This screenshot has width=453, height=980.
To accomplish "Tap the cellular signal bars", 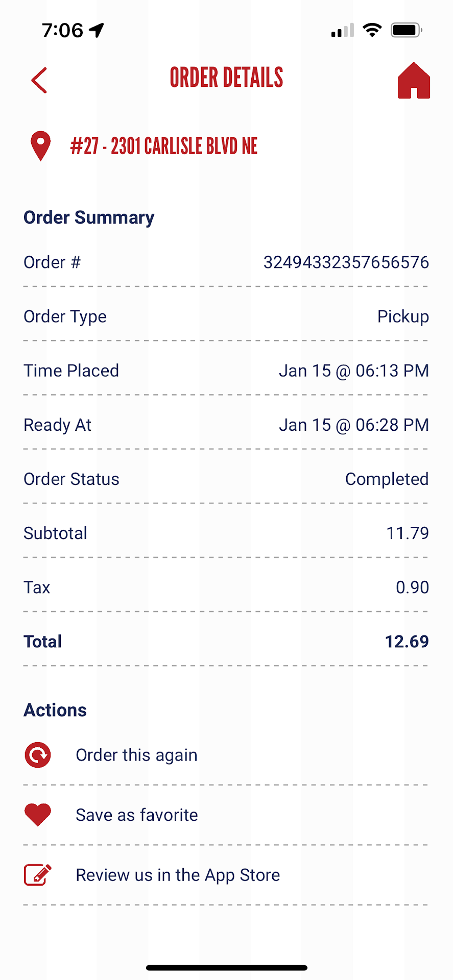I will 342,31.
